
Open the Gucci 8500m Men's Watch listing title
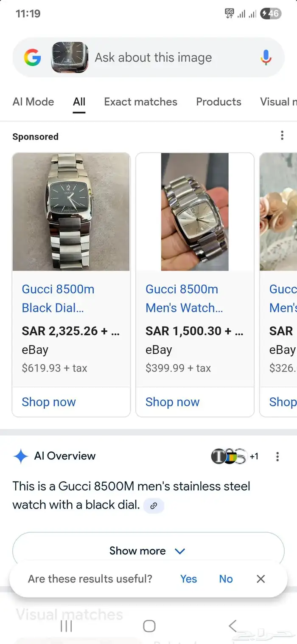pyautogui.click(x=184, y=298)
